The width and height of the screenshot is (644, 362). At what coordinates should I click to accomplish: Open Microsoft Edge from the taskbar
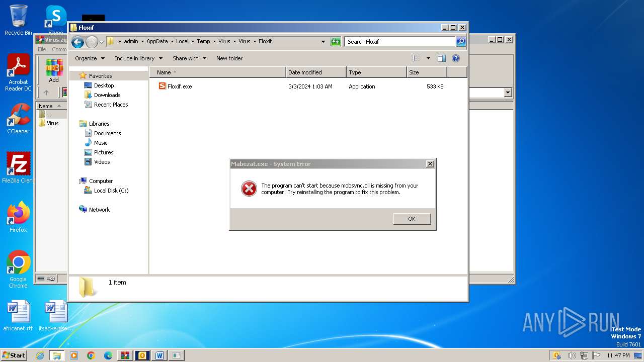coord(108,355)
